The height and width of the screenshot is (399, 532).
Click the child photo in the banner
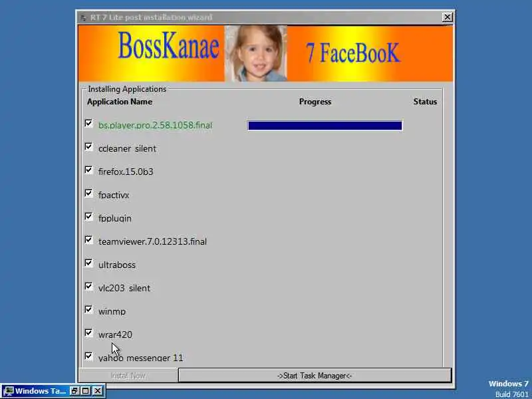pos(256,53)
